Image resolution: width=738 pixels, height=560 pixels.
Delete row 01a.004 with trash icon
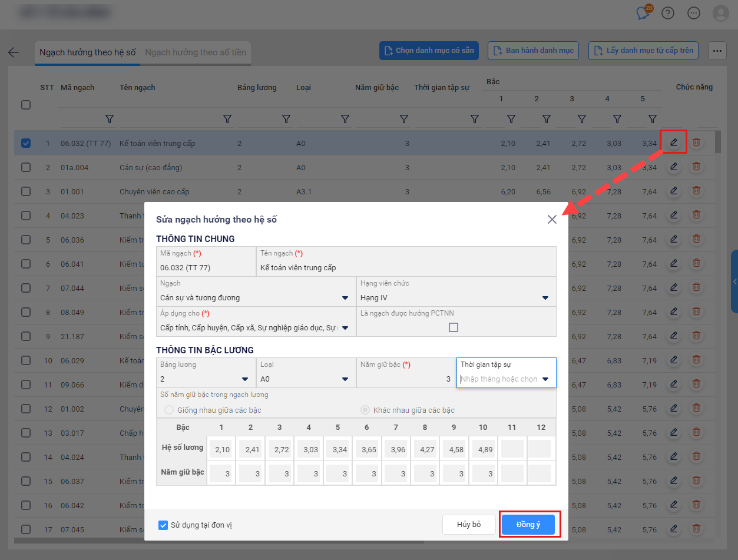tap(696, 167)
